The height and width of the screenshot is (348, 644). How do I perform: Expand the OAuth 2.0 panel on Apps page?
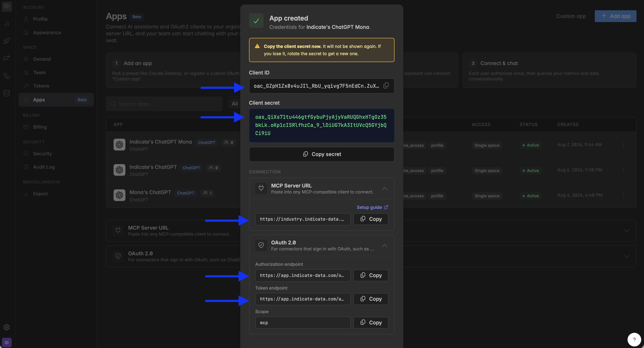626,256
